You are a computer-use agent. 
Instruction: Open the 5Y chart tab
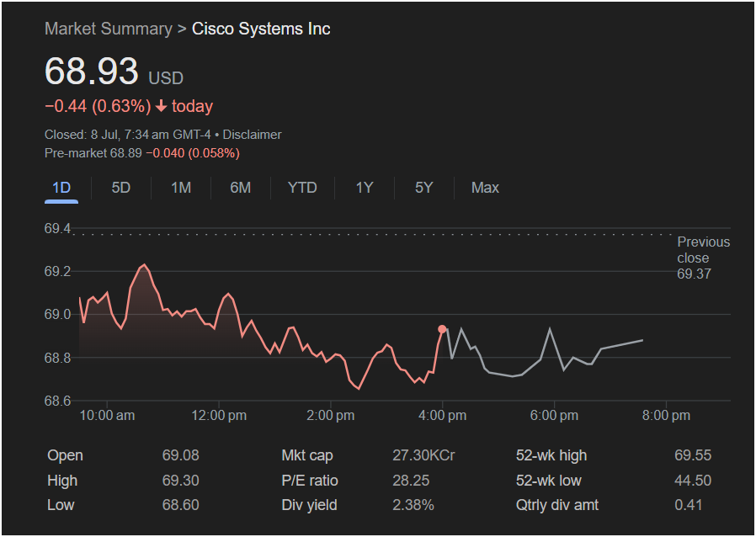coord(424,188)
